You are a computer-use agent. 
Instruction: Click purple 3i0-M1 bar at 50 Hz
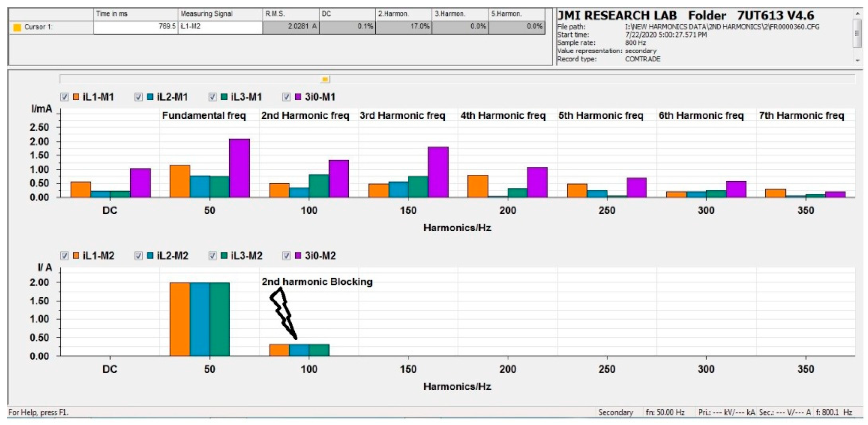tap(239, 168)
